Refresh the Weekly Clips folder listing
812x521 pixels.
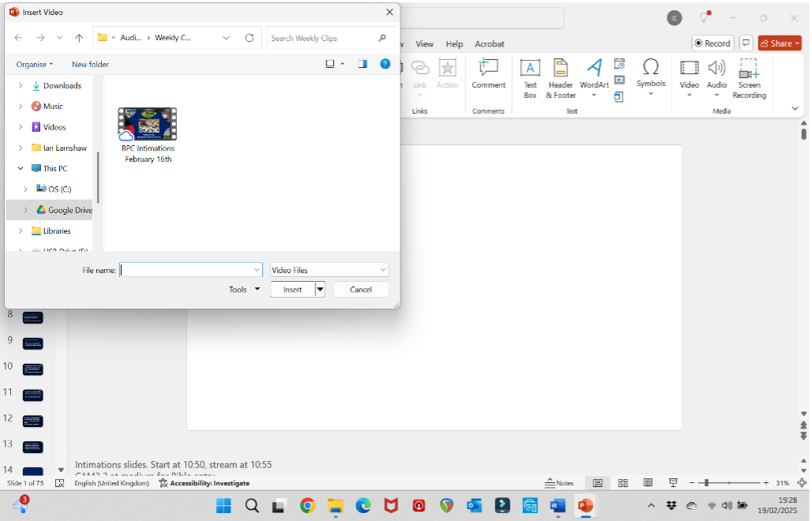click(x=249, y=38)
